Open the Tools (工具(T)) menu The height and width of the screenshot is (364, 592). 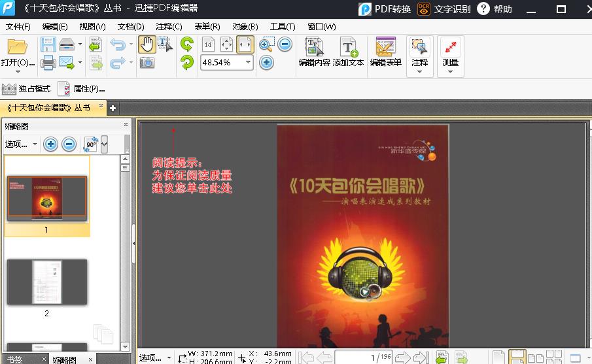click(283, 27)
